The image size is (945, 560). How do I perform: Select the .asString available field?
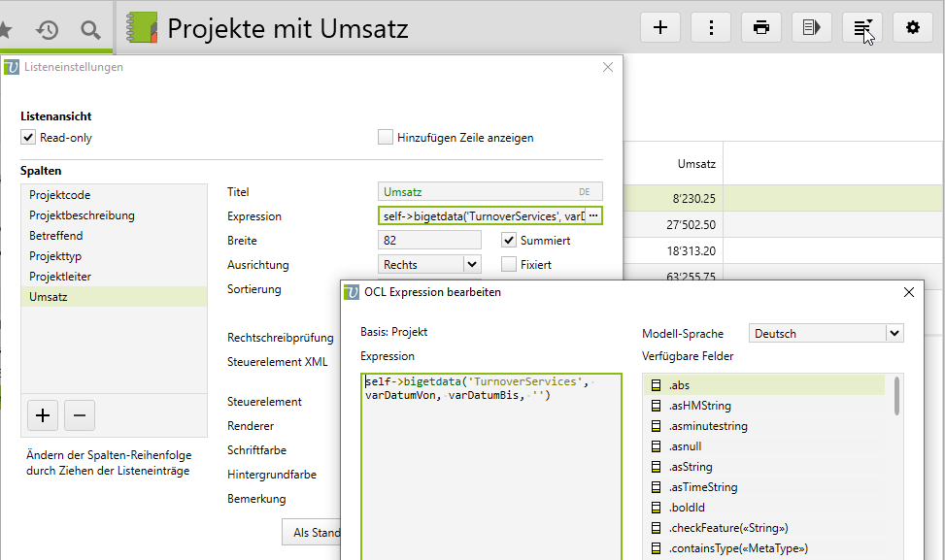tap(691, 467)
